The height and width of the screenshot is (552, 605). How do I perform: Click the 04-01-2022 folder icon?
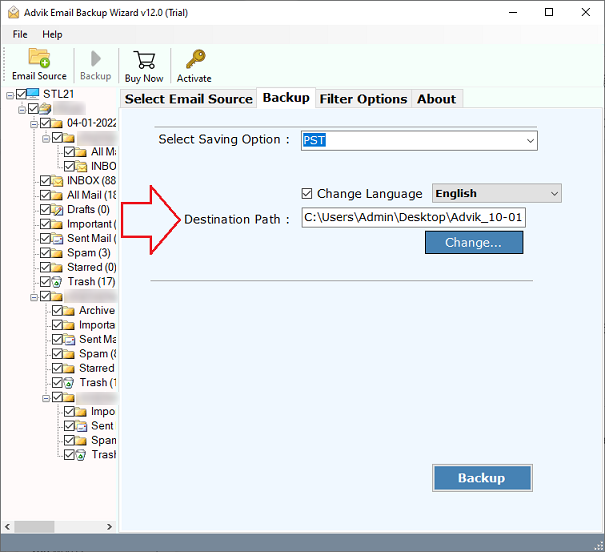pyautogui.click(x=57, y=123)
